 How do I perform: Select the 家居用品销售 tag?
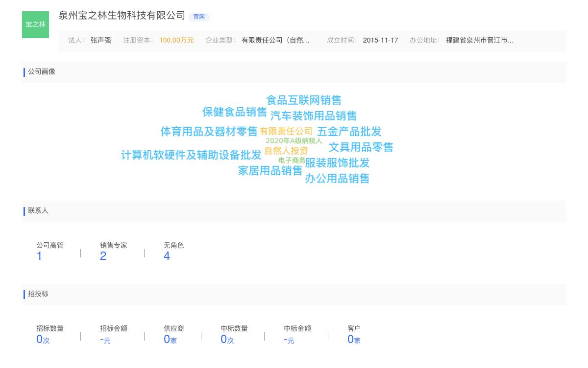click(270, 171)
